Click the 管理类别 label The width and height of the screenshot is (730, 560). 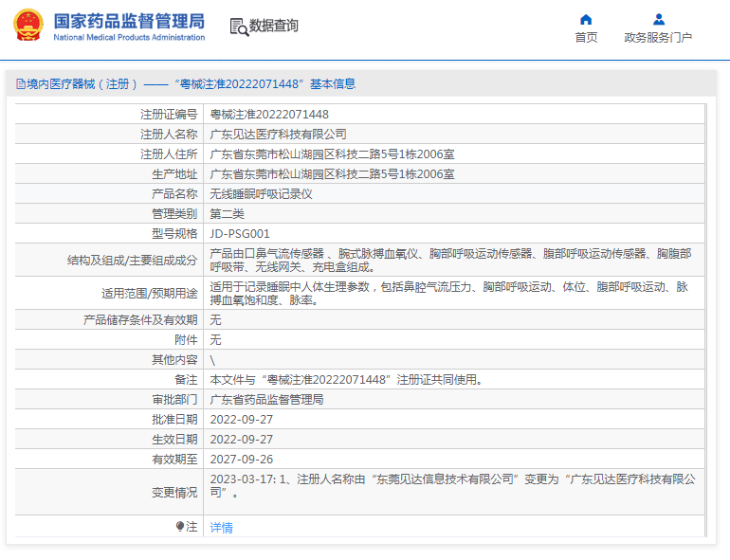click(x=174, y=214)
